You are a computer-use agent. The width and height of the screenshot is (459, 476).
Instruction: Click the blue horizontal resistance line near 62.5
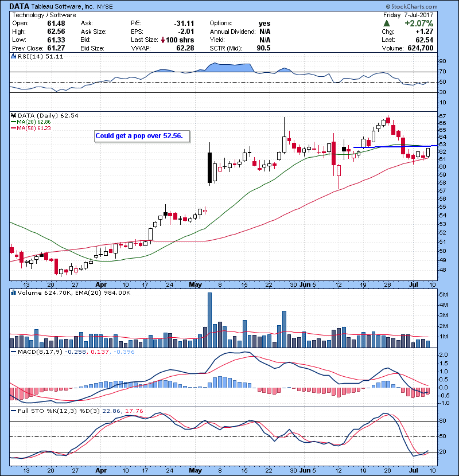(395, 147)
